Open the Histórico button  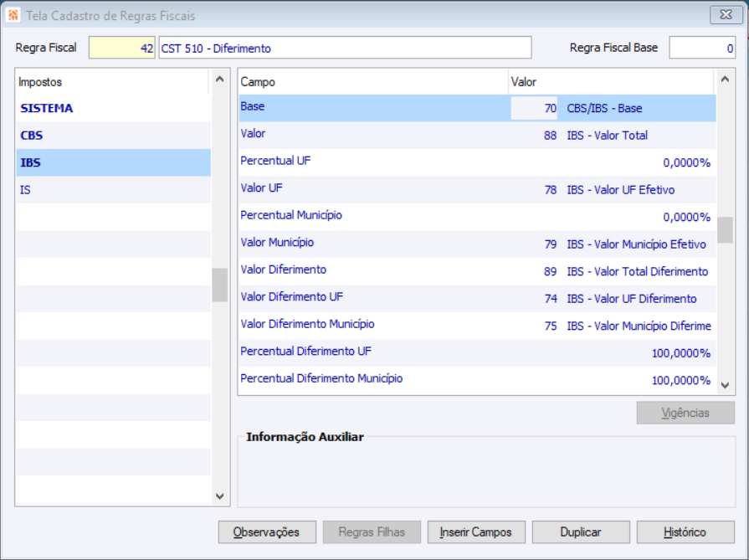pos(685,532)
